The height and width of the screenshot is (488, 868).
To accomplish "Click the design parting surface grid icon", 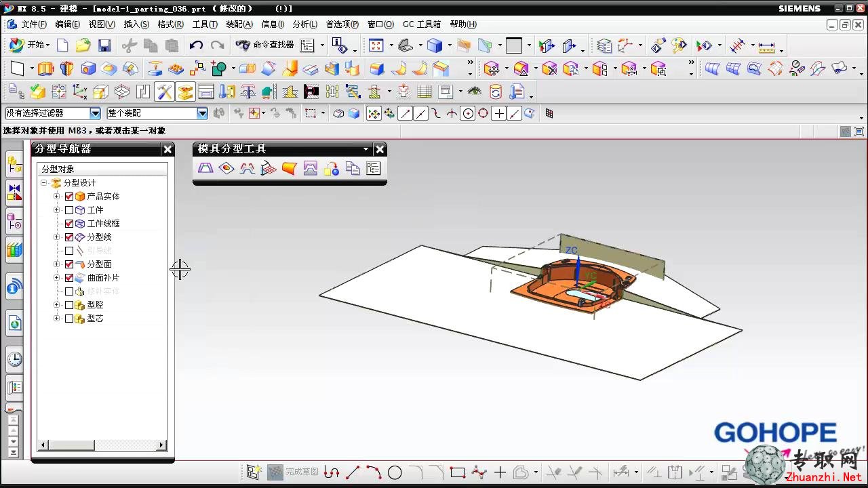I will [269, 168].
